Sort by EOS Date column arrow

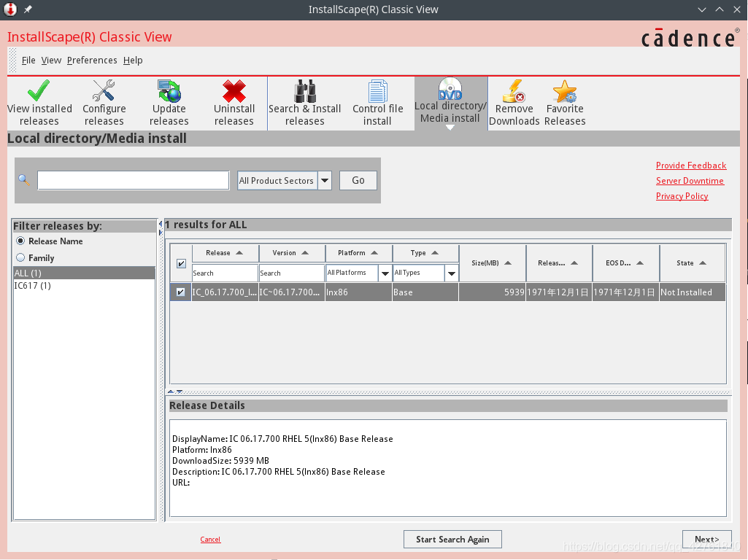click(640, 263)
